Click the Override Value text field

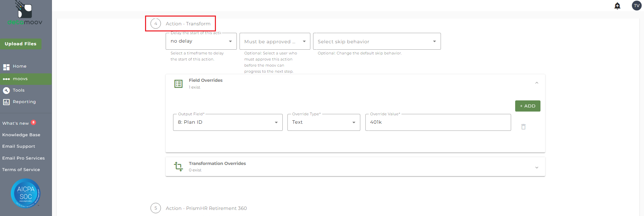point(438,122)
